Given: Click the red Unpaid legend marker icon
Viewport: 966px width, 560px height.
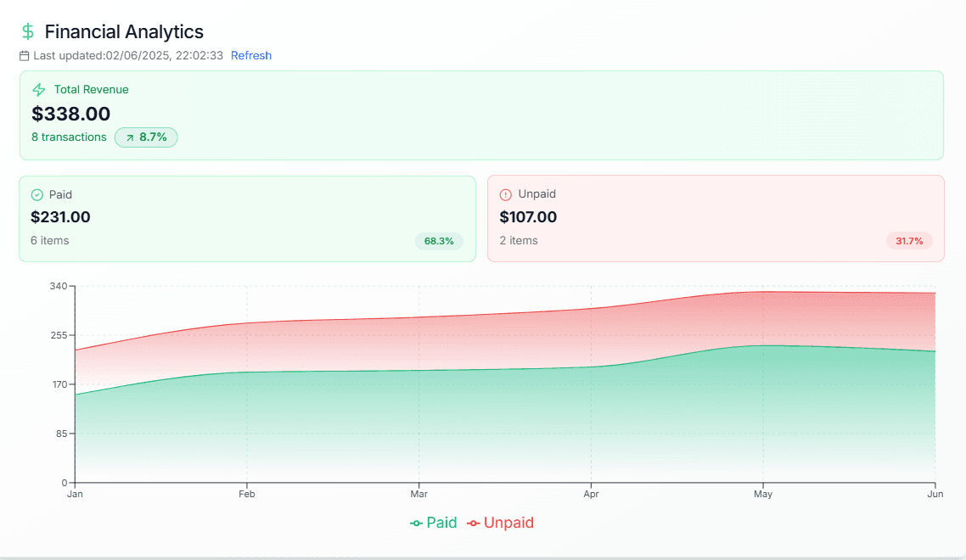Looking at the screenshot, I should [x=473, y=524].
